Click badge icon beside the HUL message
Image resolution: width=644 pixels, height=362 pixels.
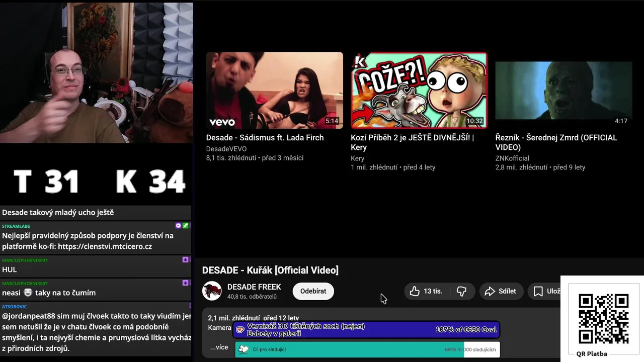pyautogui.click(x=186, y=259)
